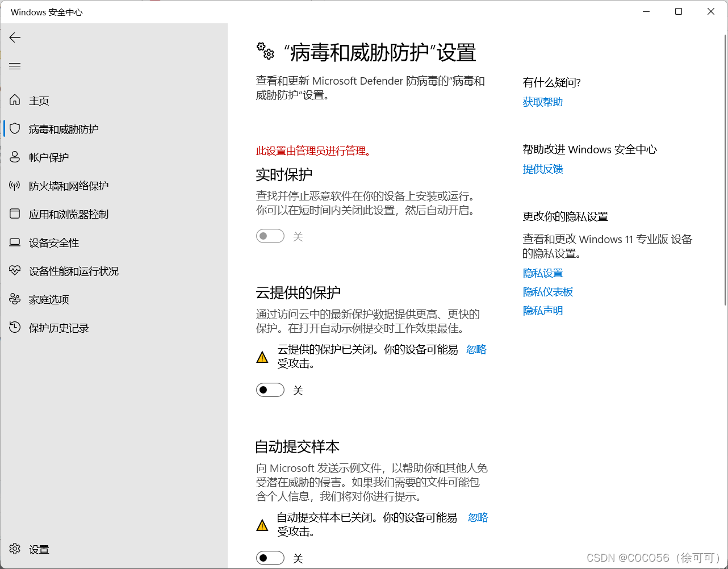This screenshot has width=728, height=569.
Task: Click the history clock icon for 保护历史记录
Action: click(15, 328)
